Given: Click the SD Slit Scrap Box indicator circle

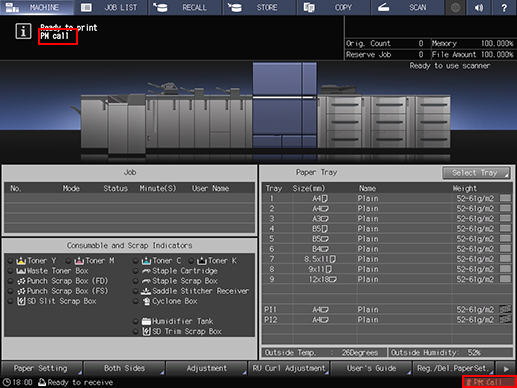Looking at the screenshot, I should [10, 301].
